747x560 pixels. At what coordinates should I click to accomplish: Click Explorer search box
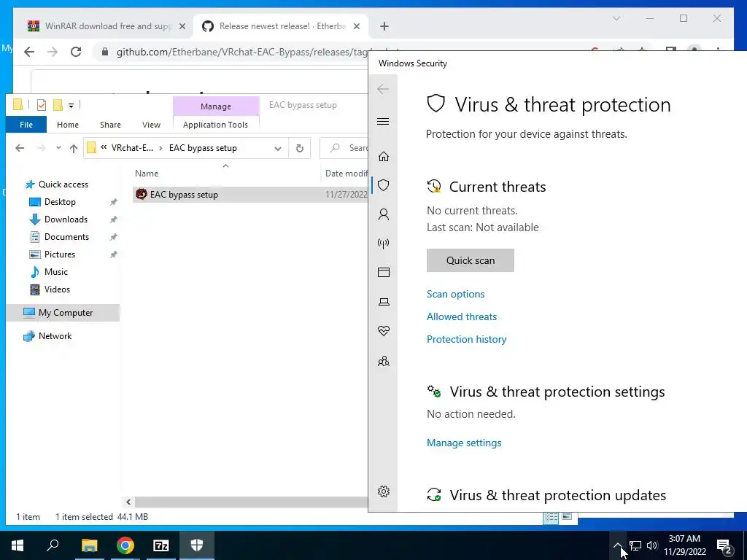pyautogui.click(x=344, y=148)
